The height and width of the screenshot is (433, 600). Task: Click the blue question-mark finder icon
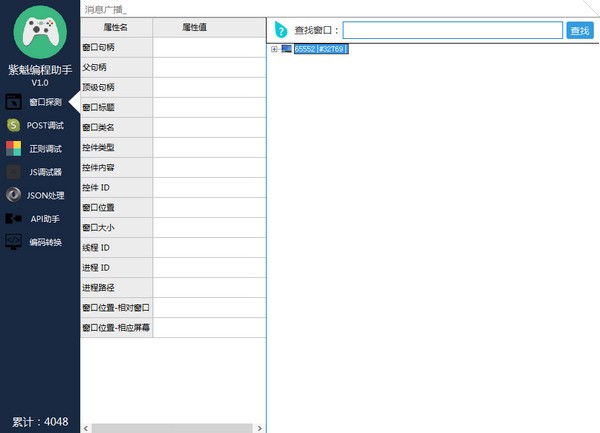click(281, 30)
